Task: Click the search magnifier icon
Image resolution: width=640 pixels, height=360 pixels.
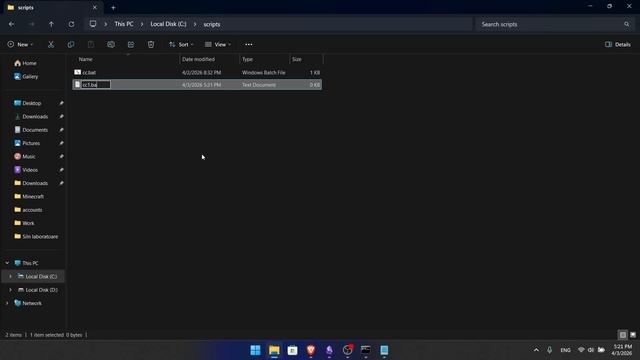Action: pyautogui.click(x=627, y=24)
